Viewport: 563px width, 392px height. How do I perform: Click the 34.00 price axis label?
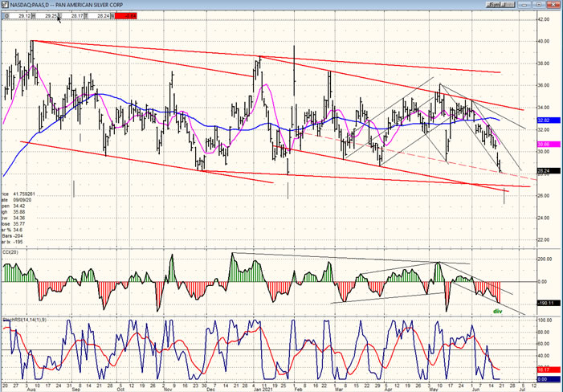pos(544,108)
